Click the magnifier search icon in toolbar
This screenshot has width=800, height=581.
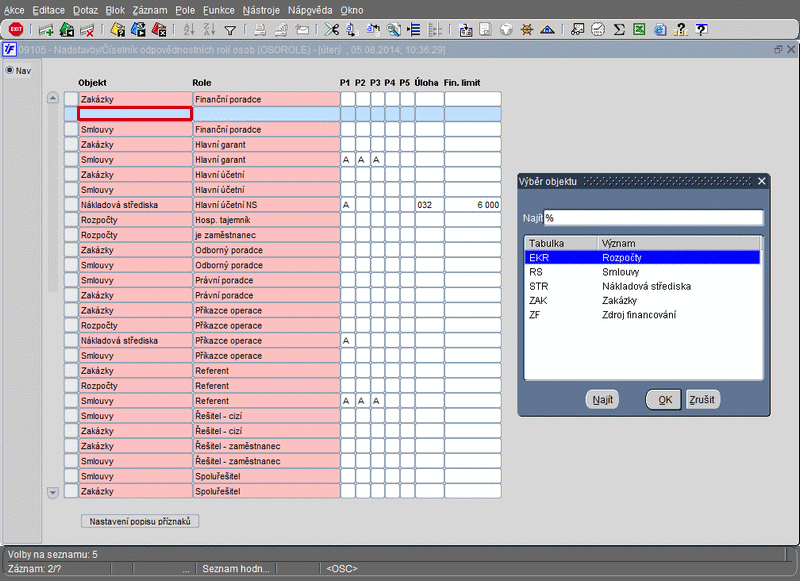(393, 30)
